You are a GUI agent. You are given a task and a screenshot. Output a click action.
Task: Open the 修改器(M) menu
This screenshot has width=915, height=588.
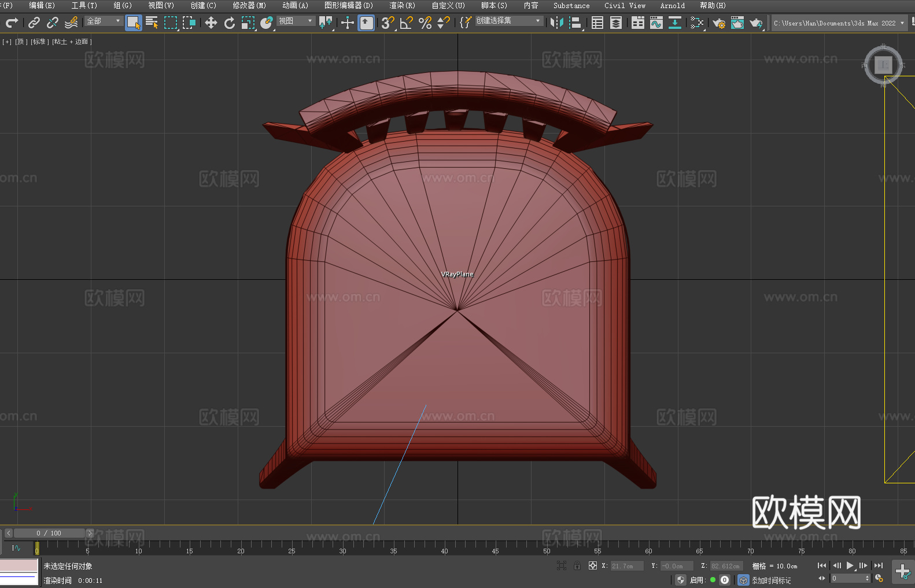click(x=249, y=5)
